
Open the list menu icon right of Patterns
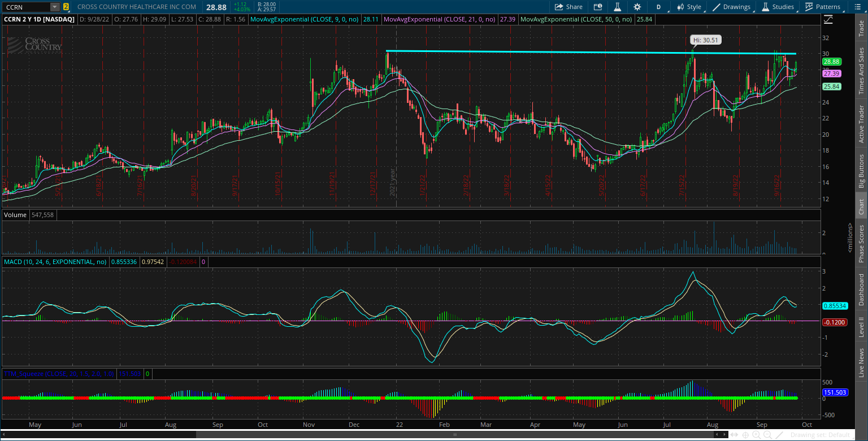click(857, 7)
